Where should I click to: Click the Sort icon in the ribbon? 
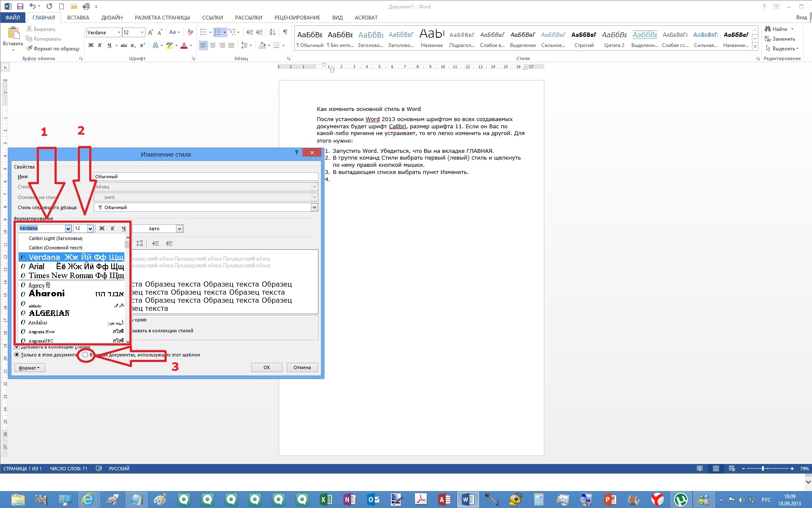coord(272,32)
